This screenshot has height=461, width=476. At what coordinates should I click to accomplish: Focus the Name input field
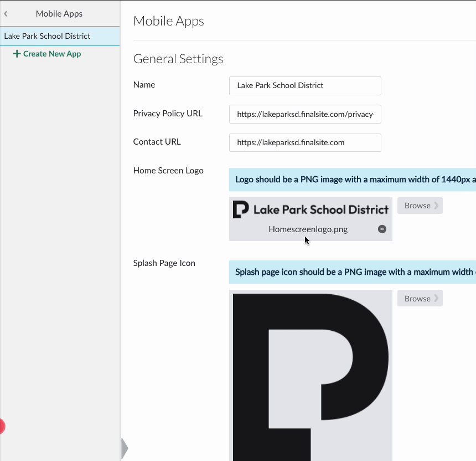(305, 86)
